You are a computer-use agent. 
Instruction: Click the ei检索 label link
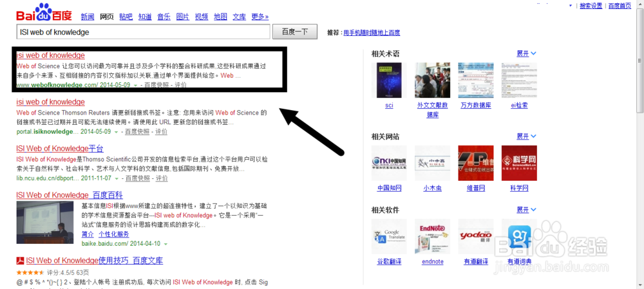coord(520,106)
